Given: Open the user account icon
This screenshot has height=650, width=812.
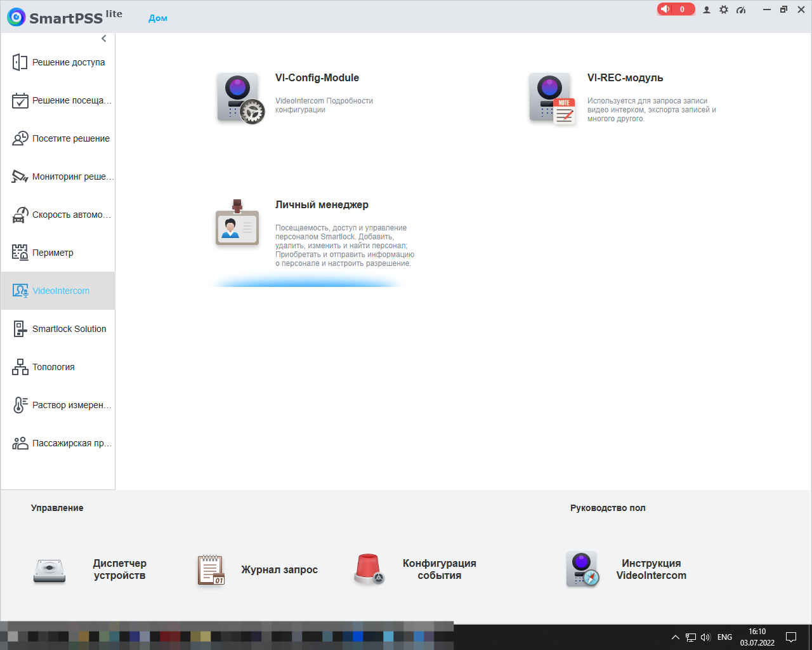Looking at the screenshot, I should [707, 10].
